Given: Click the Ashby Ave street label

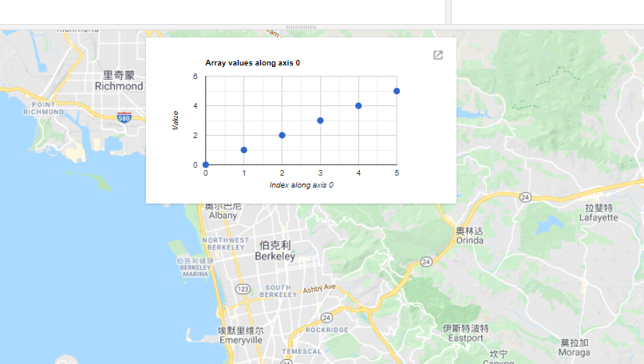Looking at the screenshot, I should point(319,288).
